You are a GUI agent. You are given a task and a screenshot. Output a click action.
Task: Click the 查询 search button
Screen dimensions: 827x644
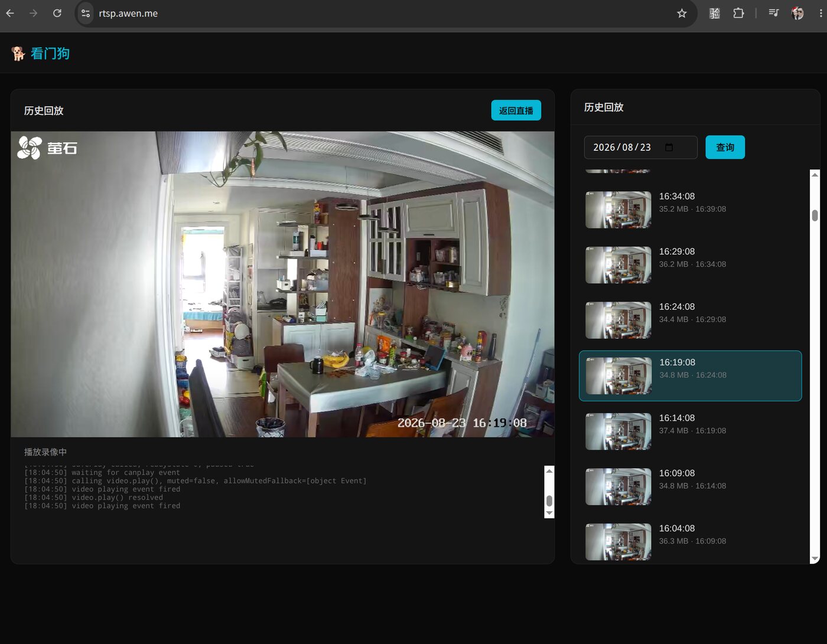point(725,148)
